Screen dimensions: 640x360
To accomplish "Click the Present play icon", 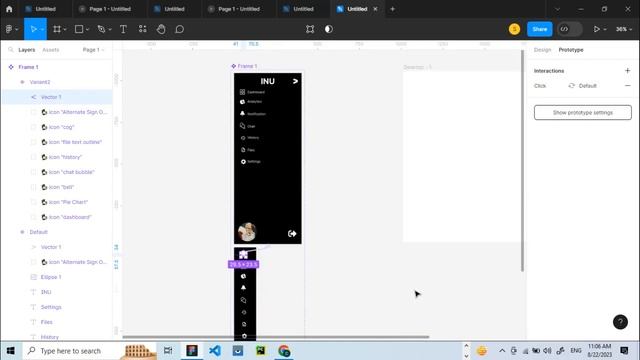I will pos(597,29).
